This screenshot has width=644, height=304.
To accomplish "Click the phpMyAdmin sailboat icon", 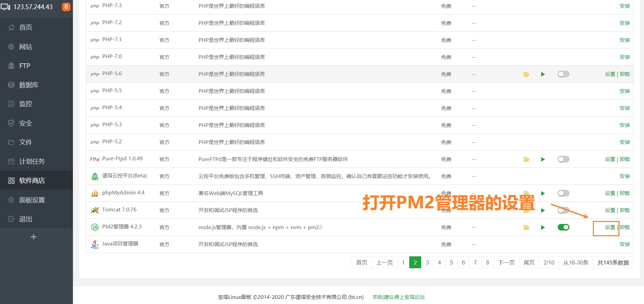I will click(95, 193).
